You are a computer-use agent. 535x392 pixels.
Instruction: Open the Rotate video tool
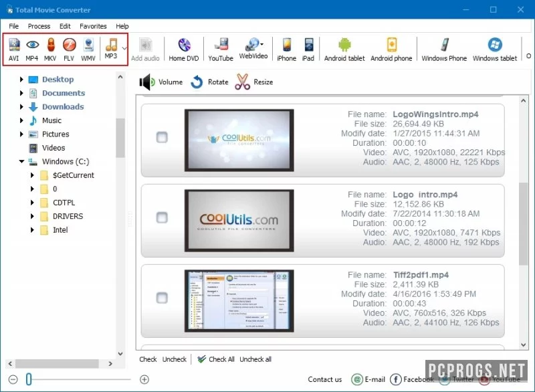click(209, 82)
